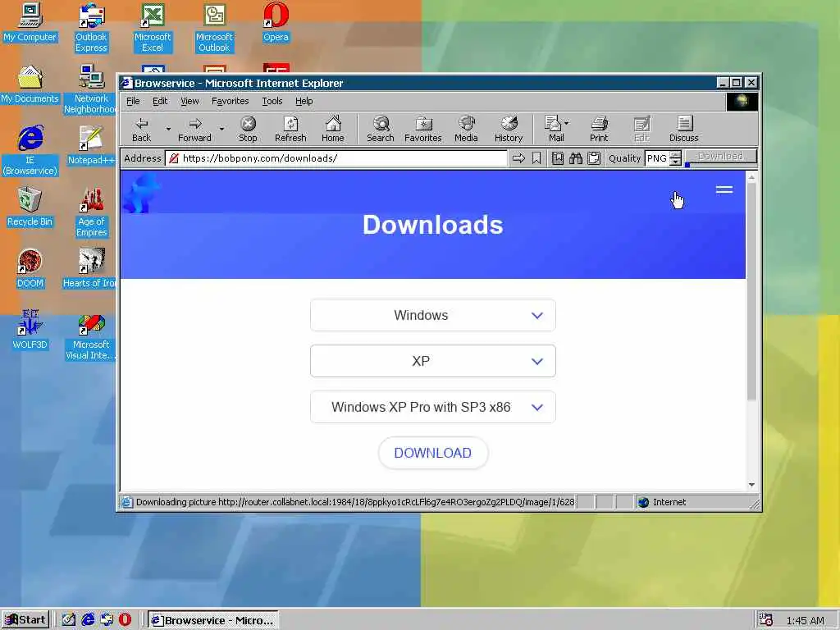Click the Go arrow beside the address bar
840x630 pixels.
[518, 158]
